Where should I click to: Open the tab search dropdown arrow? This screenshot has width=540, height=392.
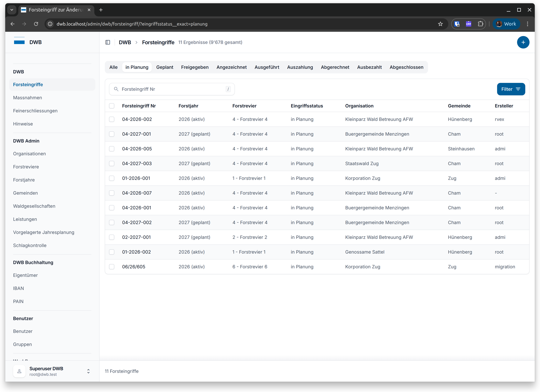tap(12, 10)
